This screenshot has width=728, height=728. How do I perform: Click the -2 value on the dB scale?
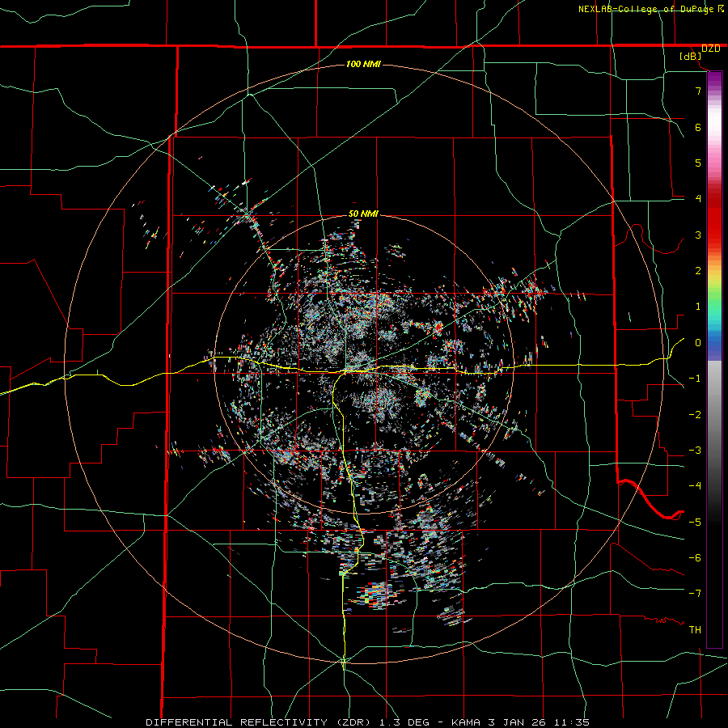click(695, 415)
